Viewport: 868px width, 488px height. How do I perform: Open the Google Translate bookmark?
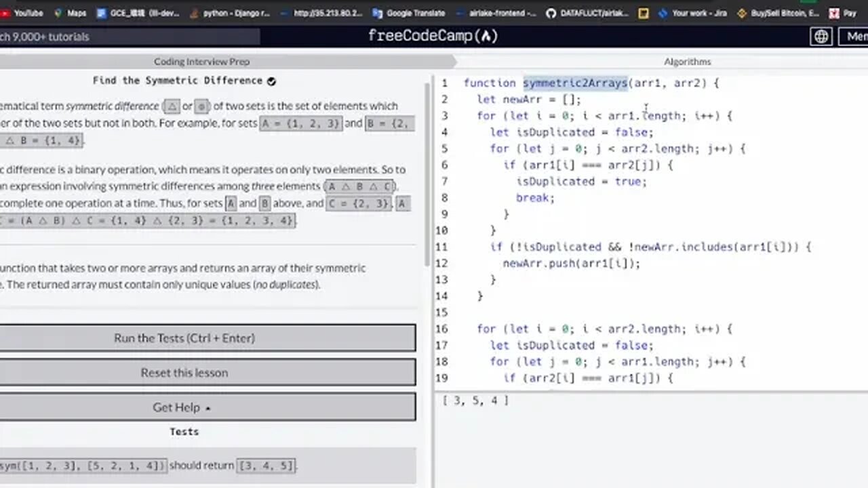pos(410,13)
